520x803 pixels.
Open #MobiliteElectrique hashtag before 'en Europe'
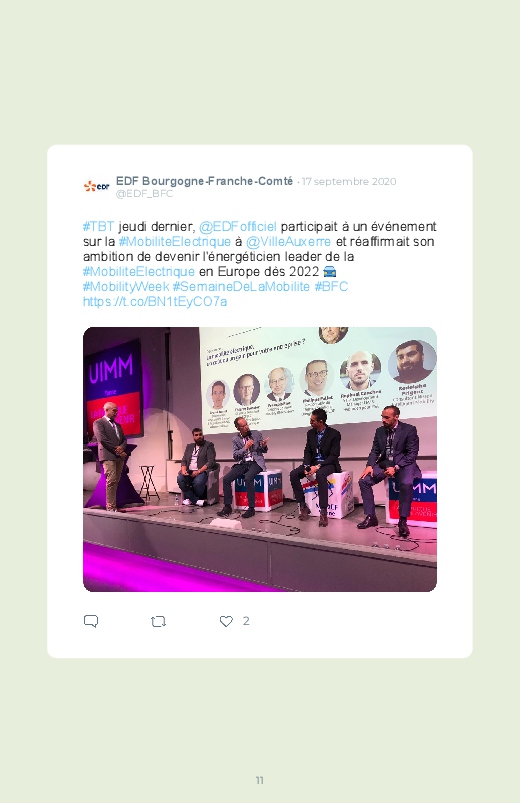[x=139, y=271]
